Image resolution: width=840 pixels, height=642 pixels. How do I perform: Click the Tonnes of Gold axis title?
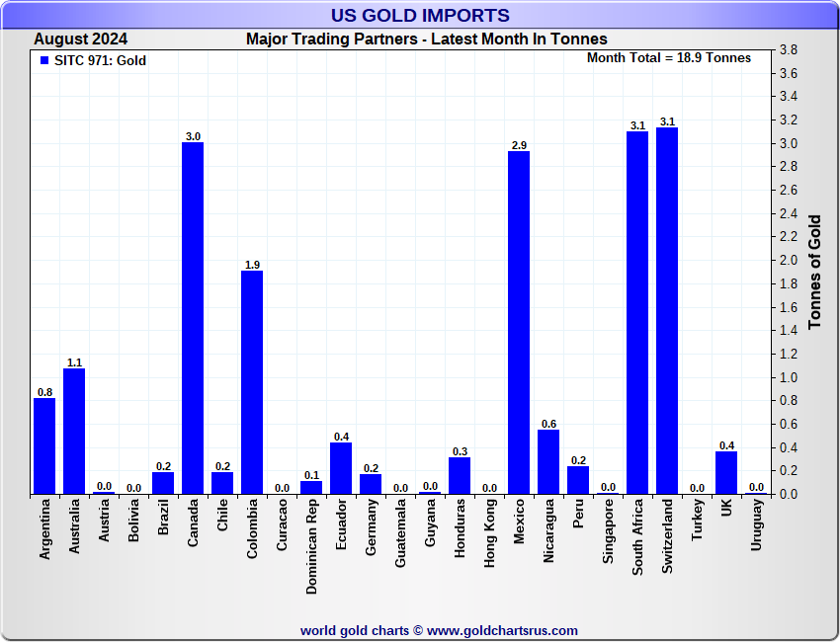coord(815,272)
